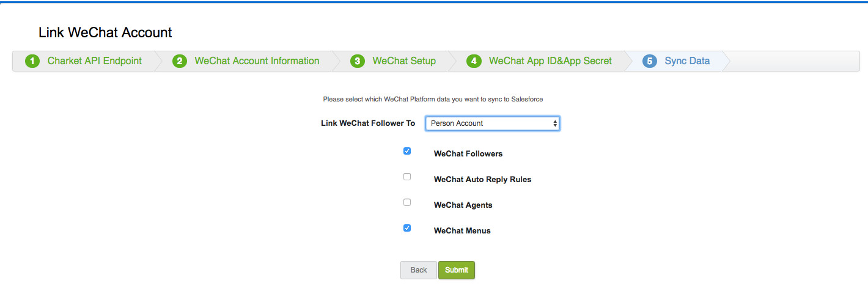868x286 pixels.
Task: Switch to WeChat Setup step
Action: [404, 61]
